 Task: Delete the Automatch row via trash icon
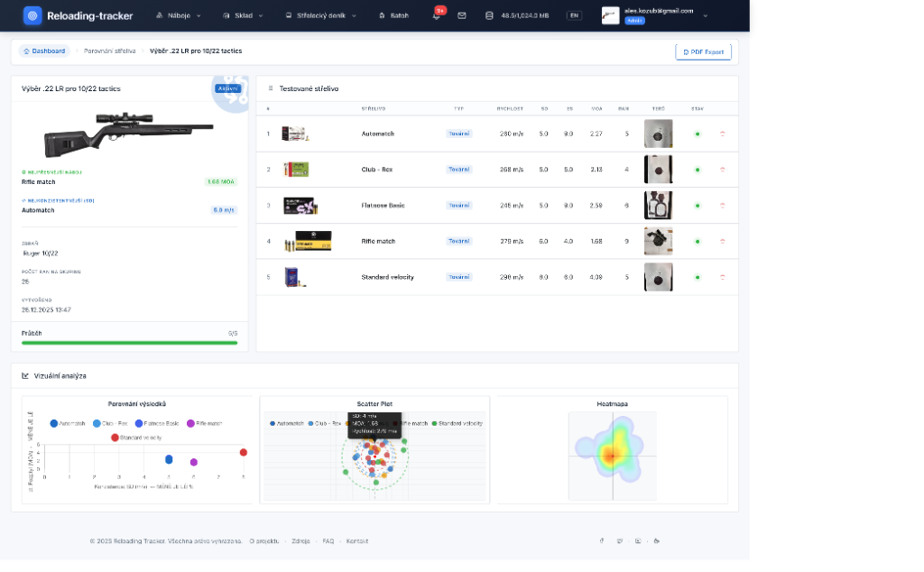(x=722, y=134)
